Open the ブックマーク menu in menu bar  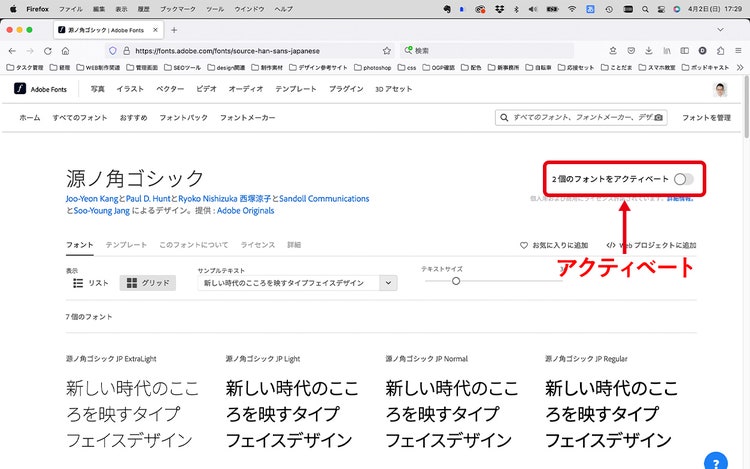click(177, 9)
